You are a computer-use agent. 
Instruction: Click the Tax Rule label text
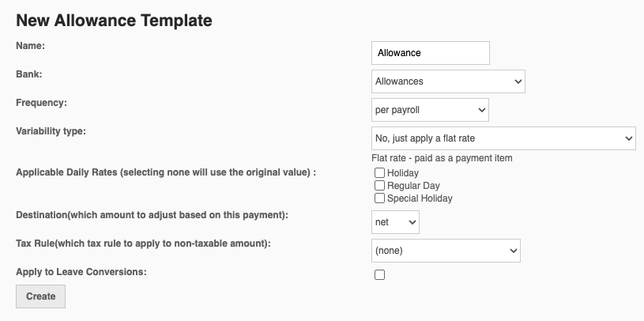(x=143, y=244)
